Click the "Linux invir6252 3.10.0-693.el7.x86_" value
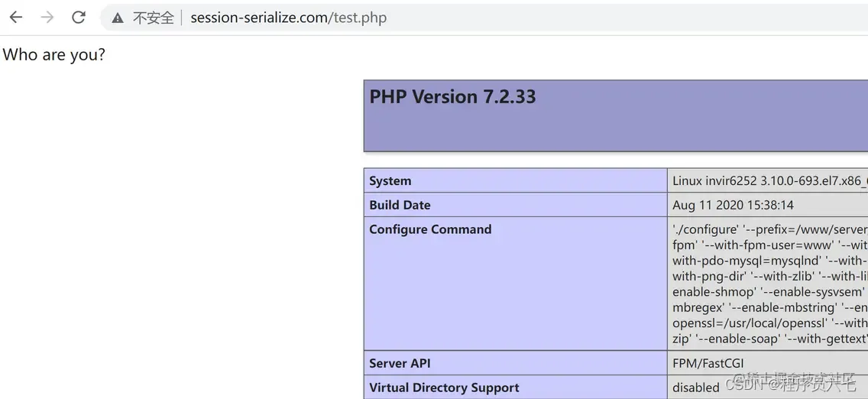Viewport: 868px width, 399px height. tap(769, 181)
